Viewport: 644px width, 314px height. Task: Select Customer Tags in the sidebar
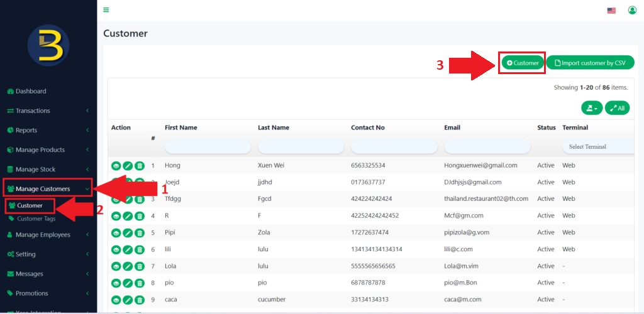[x=36, y=219]
